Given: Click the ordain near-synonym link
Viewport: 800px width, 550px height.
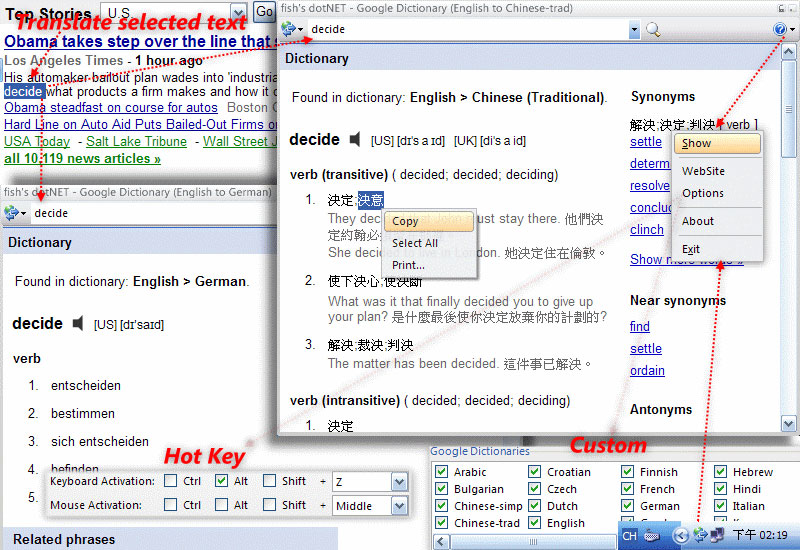Looking at the screenshot, I should point(647,370).
